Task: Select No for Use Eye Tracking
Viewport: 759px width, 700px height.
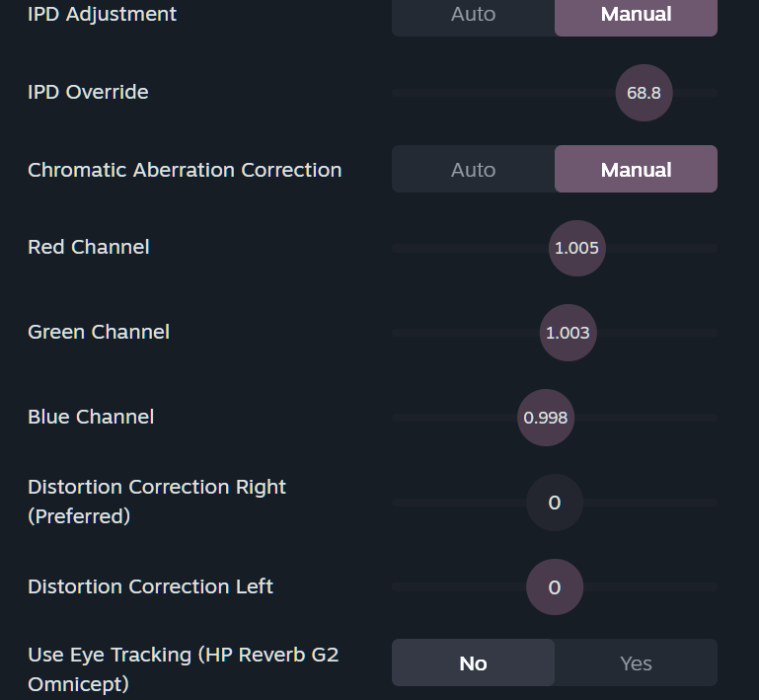Action: tap(473, 663)
